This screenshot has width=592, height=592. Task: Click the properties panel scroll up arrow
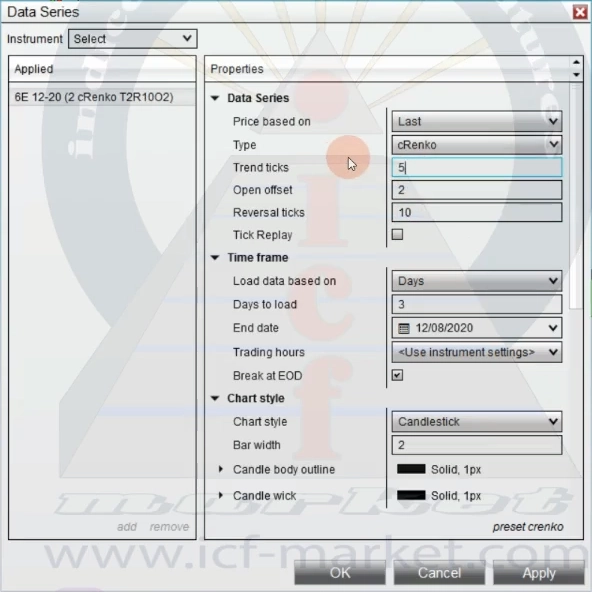tap(576, 62)
